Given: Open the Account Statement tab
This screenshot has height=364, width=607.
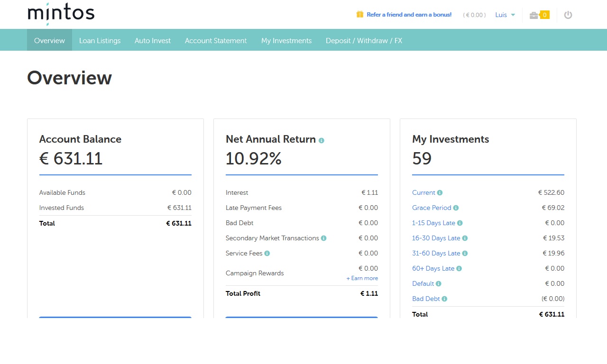Looking at the screenshot, I should [x=216, y=41].
